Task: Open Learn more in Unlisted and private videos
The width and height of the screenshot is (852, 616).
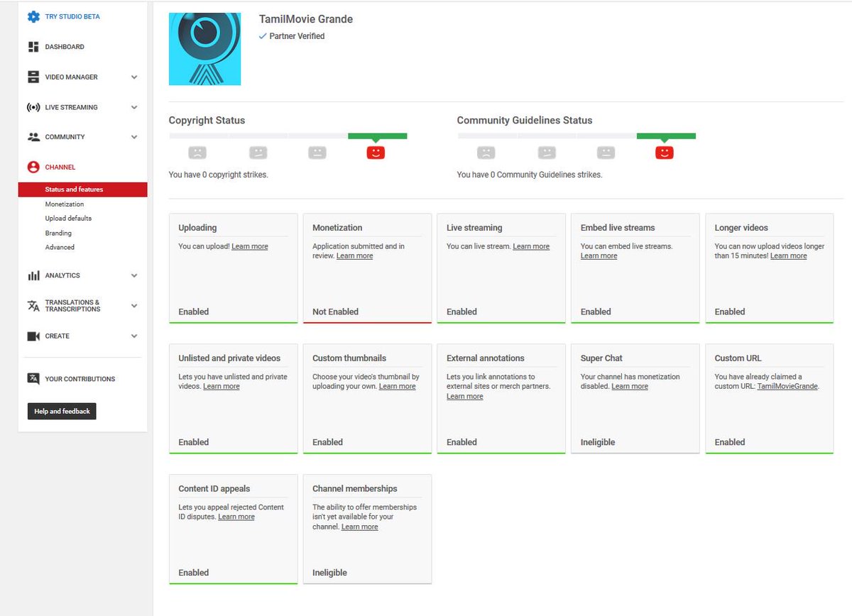Action: 222,386
